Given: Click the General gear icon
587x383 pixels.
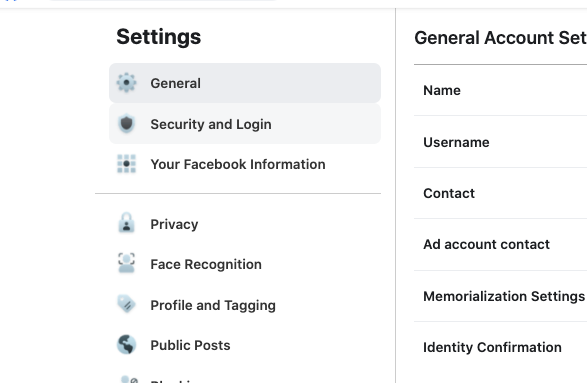Looking at the screenshot, I should pyautogui.click(x=127, y=83).
